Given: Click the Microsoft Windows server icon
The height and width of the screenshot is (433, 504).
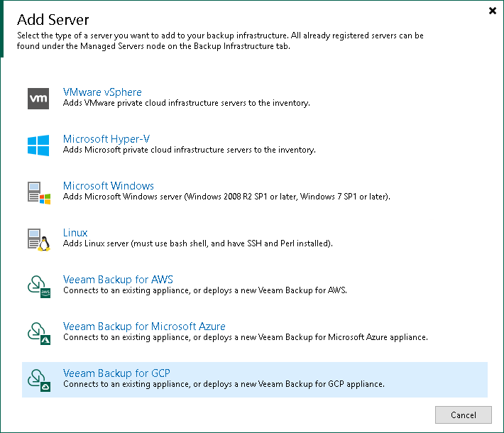Looking at the screenshot, I should 39,192.
